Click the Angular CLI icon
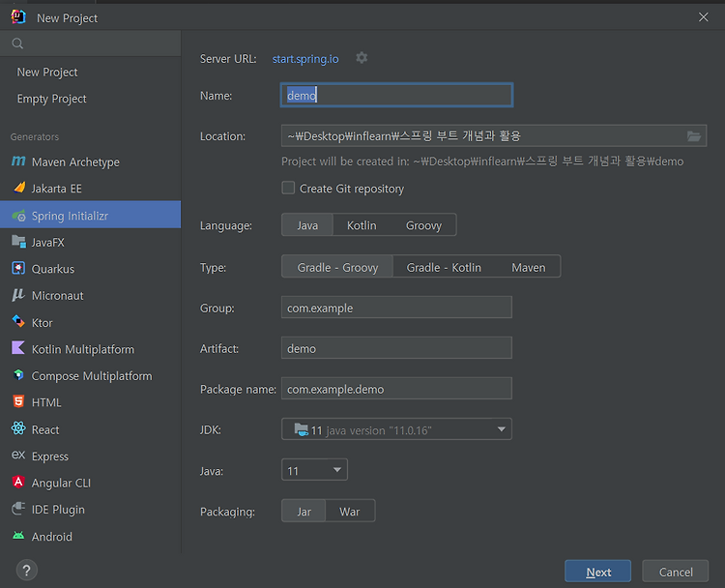The width and height of the screenshot is (725, 588). [18, 482]
